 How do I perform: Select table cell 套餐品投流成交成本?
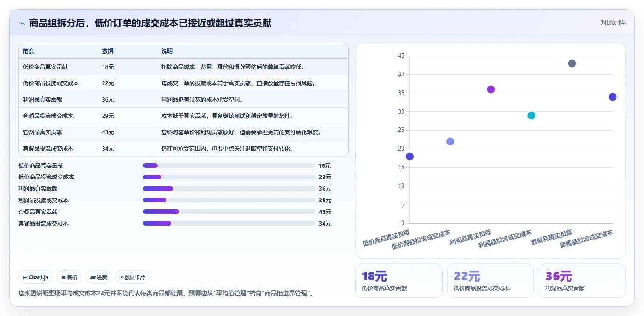point(48,149)
